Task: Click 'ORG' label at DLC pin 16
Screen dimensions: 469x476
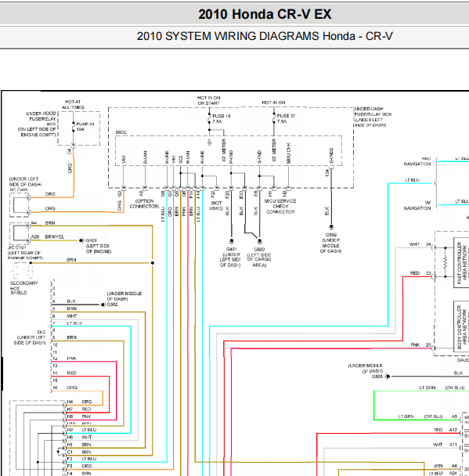Action: pos(72,388)
